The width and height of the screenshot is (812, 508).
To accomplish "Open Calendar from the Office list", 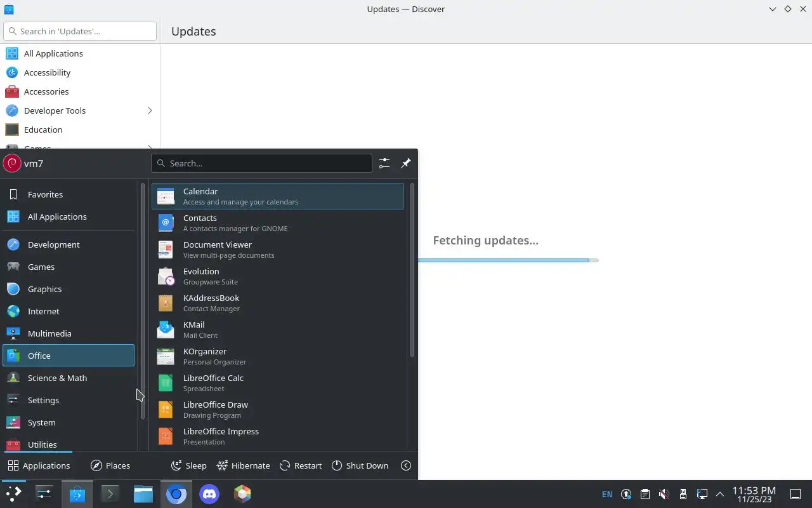I will pyautogui.click(x=277, y=196).
